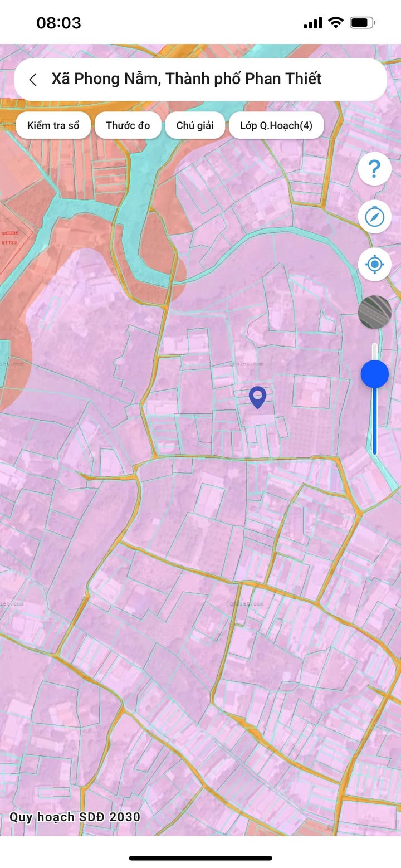This screenshot has height=868, width=401.
Task: Tap the Xã Phong Nẫm location title
Action: [x=187, y=79]
